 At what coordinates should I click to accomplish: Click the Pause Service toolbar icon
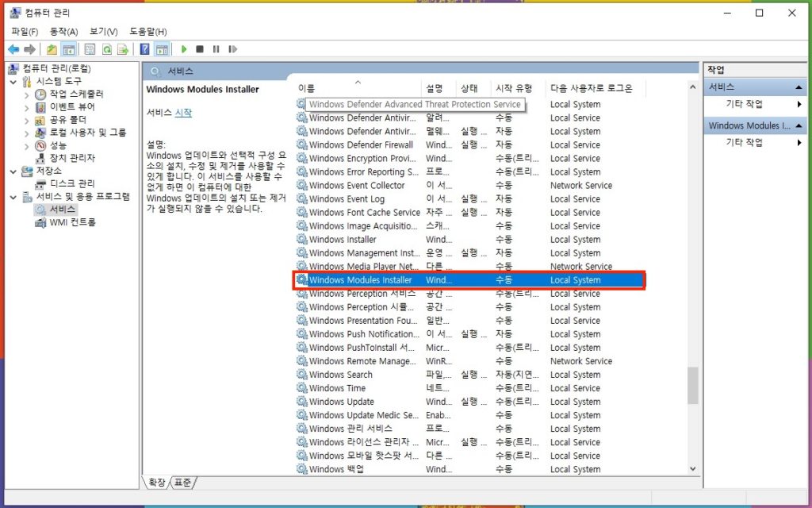click(216, 49)
